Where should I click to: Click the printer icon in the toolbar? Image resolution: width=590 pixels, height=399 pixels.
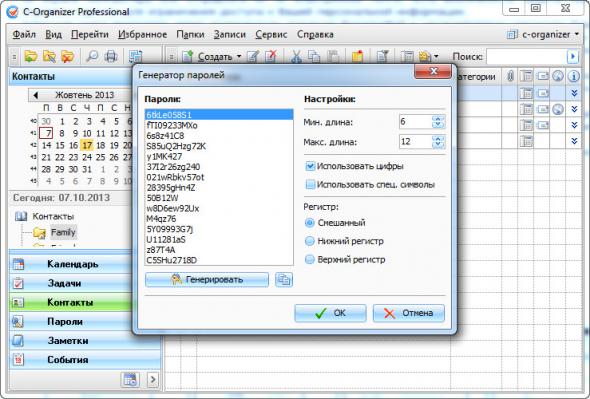111,56
